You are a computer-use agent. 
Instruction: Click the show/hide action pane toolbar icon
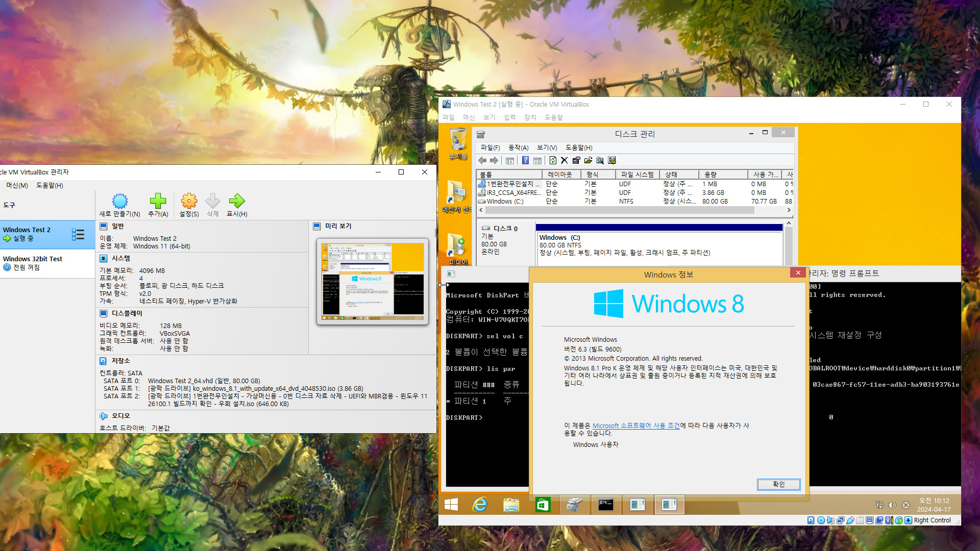pyautogui.click(x=537, y=161)
